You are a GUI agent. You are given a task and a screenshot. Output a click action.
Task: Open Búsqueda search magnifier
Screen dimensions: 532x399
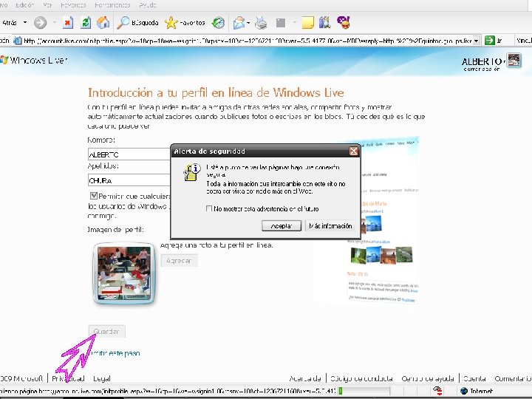click(x=137, y=23)
